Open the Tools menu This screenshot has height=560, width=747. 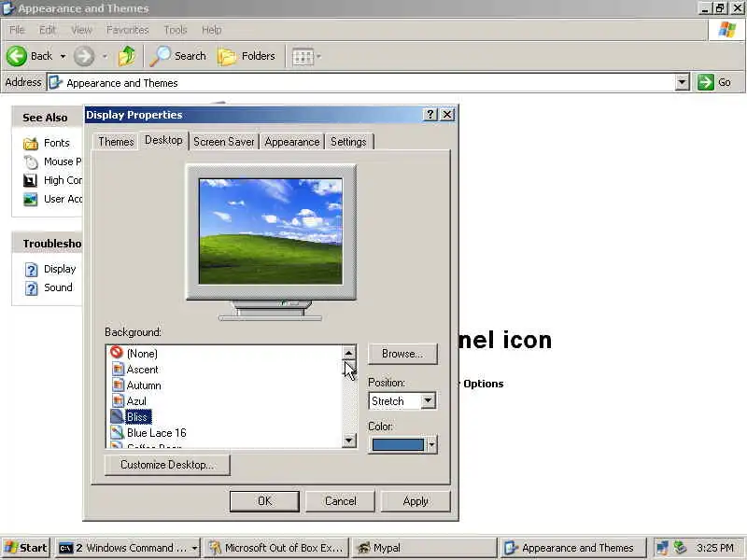pos(176,30)
